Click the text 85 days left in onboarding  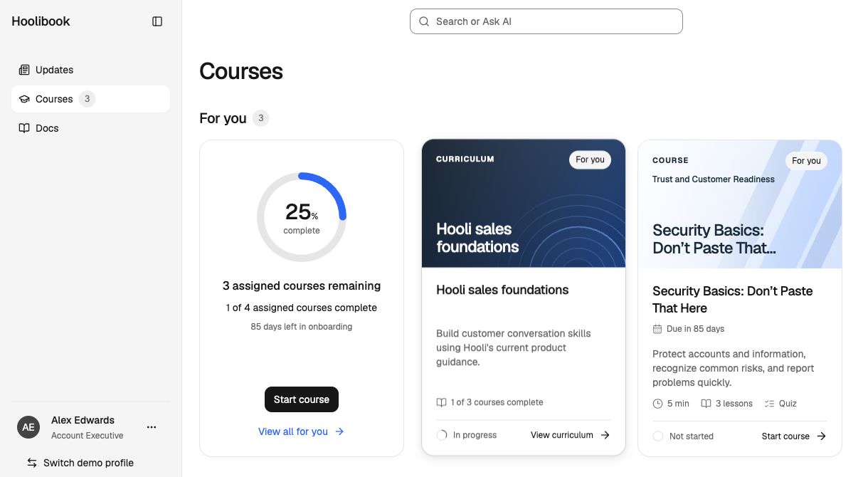click(302, 327)
